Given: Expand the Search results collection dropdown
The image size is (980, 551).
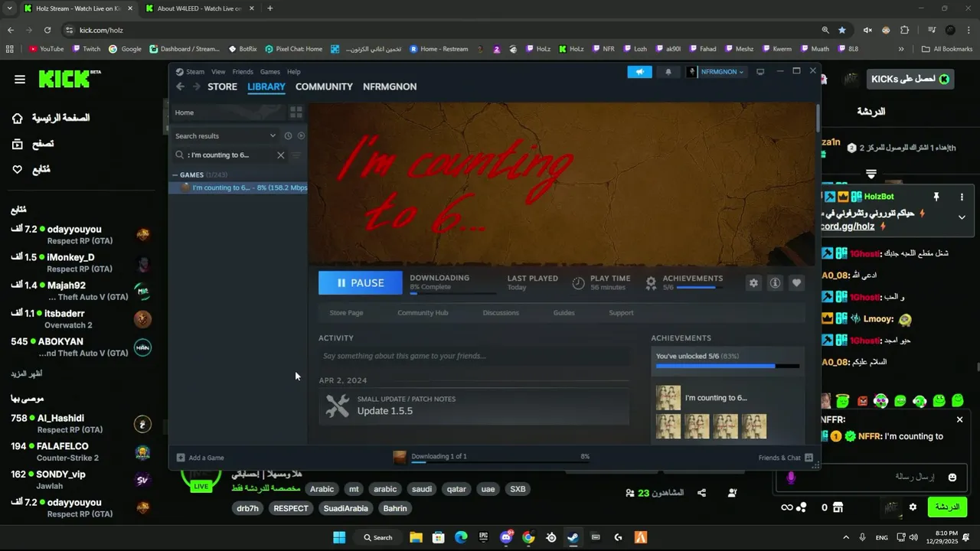Looking at the screenshot, I should [x=273, y=135].
